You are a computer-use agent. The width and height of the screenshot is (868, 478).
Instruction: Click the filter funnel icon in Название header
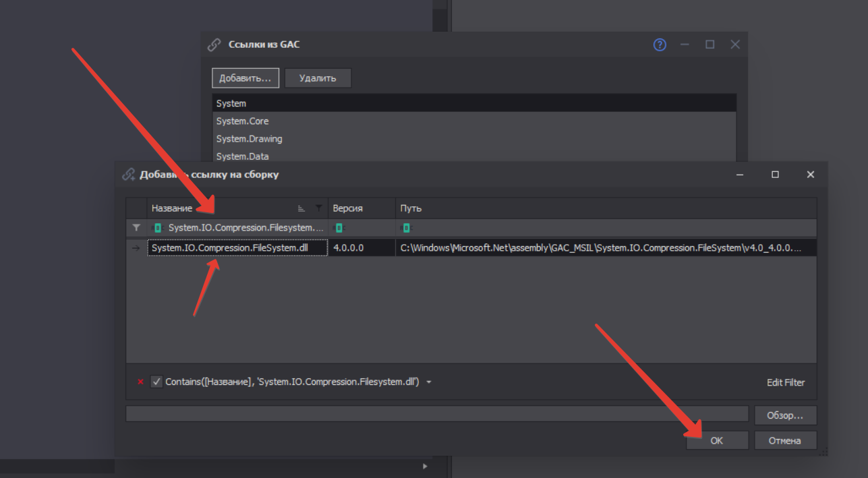point(318,208)
